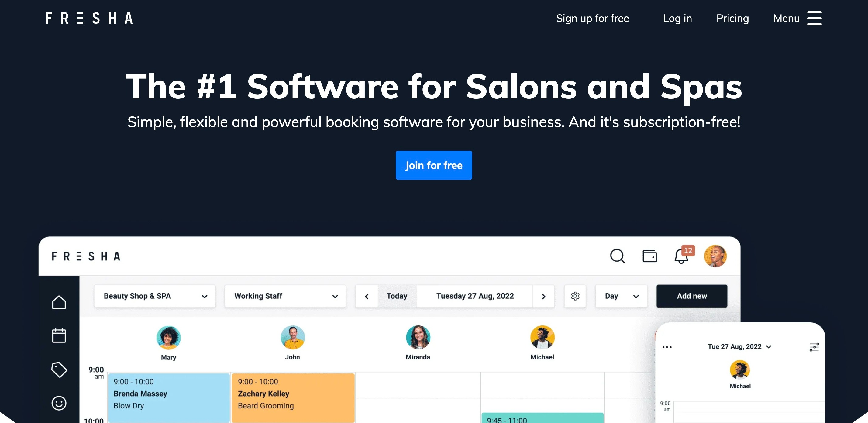The width and height of the screenshot is (868, 423).
Task: Expand the Day view selector dropdown
Action: tap(621, 295)
